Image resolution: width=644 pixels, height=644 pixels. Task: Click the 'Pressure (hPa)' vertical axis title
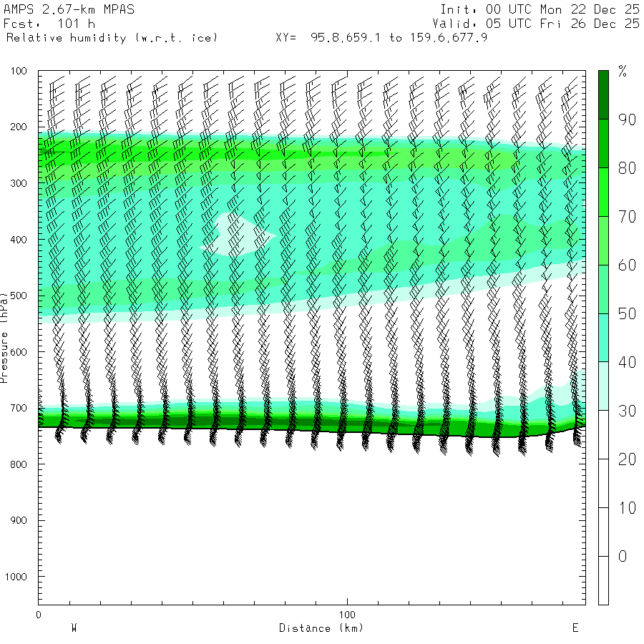click(4, 337)
